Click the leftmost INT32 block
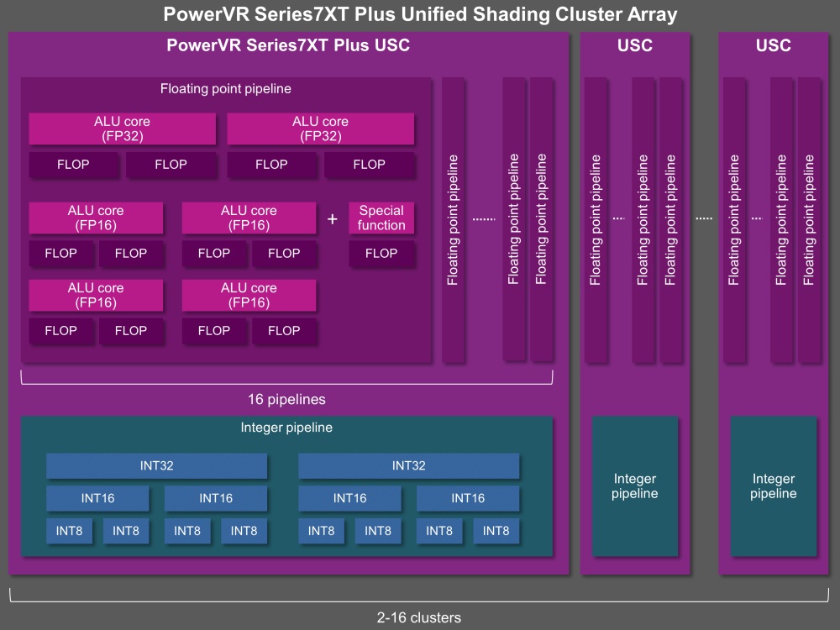 pos(156,465)
